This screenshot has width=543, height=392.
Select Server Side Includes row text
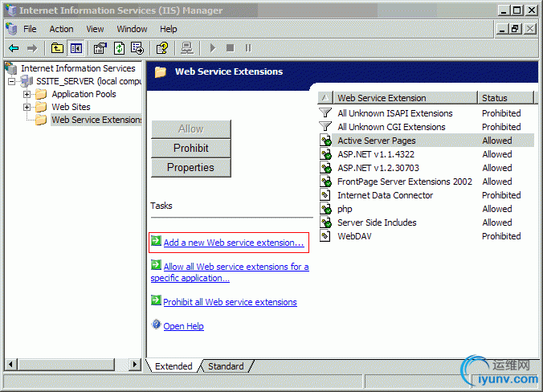377,223
